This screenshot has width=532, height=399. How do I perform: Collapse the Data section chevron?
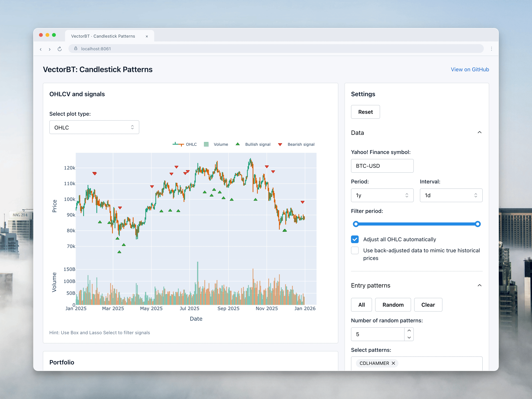pos(479,133)
